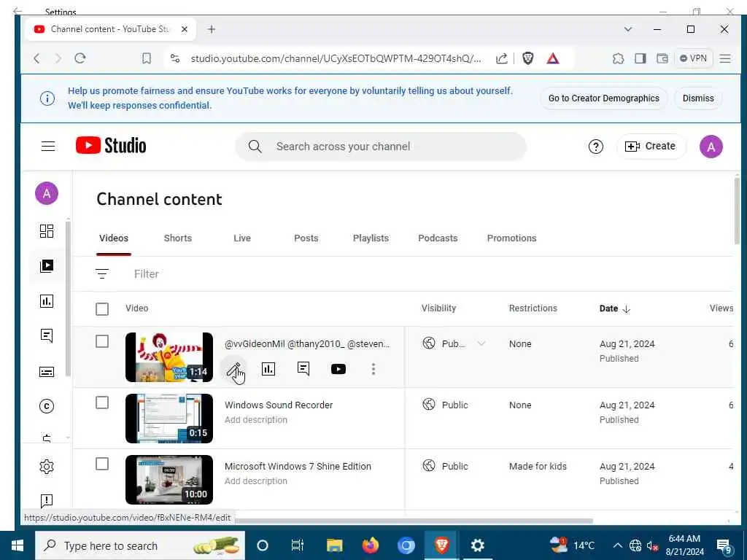Switch to the Podcasts tab

point(438,238)
